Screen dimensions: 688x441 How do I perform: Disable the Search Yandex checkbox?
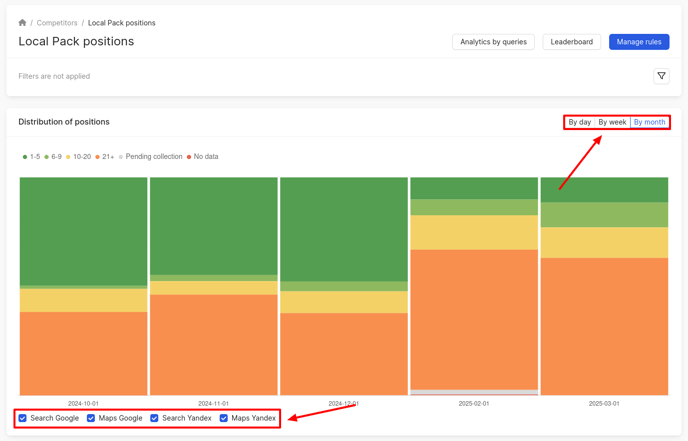pyautogui.click(x=155, y=418)
